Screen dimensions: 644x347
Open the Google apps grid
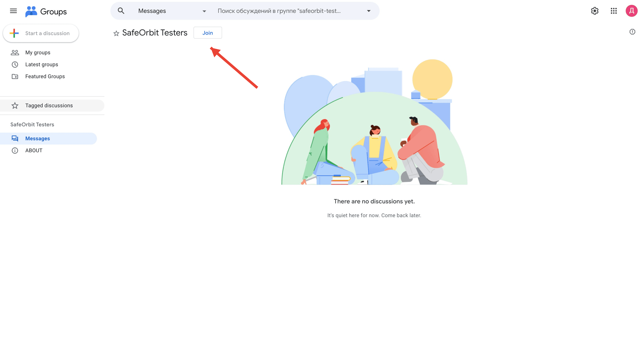pyautogui.click(x=613, y=11)
